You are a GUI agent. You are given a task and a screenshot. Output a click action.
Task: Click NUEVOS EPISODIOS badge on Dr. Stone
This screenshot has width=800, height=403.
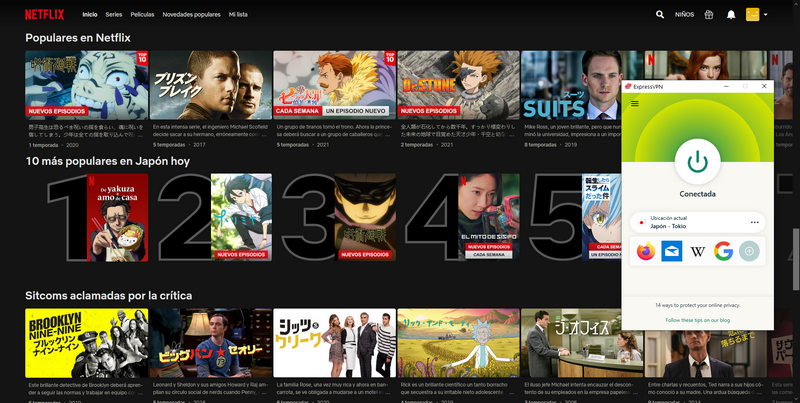pyautogui.click(x=429, y=111)
